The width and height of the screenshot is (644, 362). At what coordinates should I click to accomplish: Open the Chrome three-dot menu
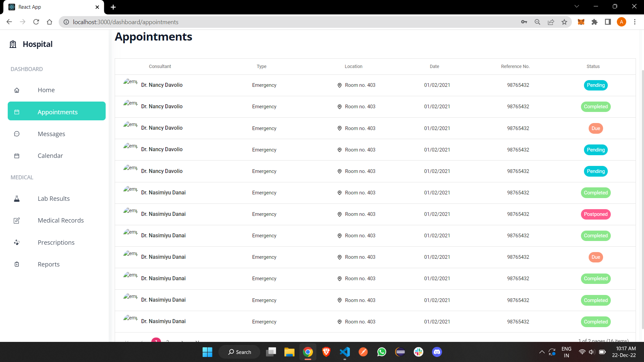[635, 22]
